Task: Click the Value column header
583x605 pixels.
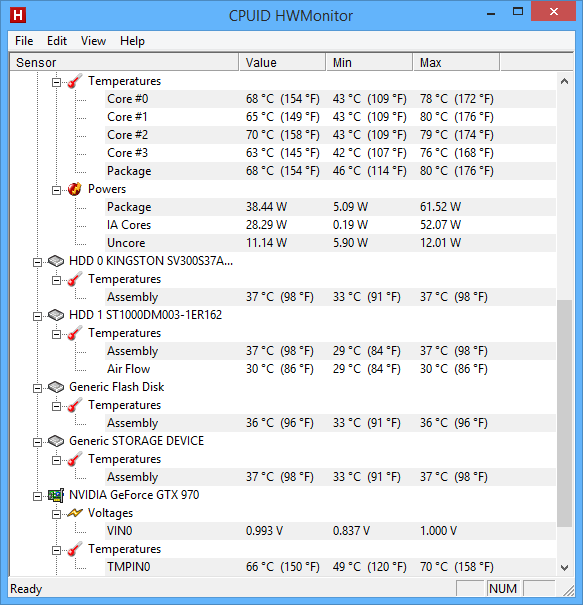Action: [282, 63]
